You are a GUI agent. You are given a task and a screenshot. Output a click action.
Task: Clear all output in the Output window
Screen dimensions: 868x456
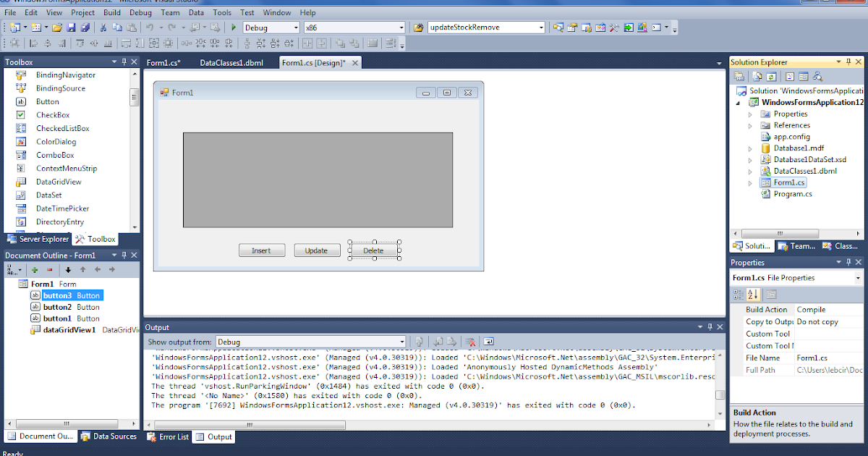click(470, 341)
